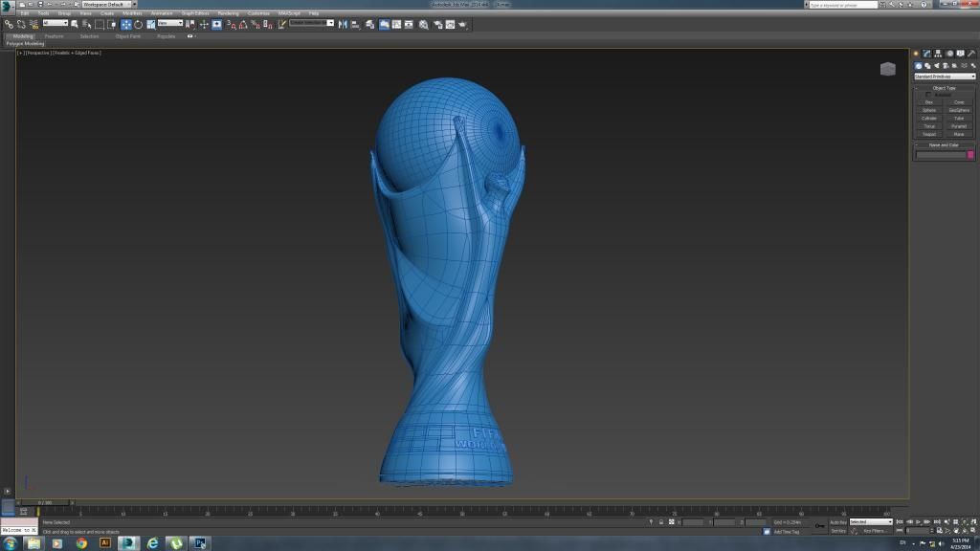Toggle the 3D Snaps button

click(232, 24)
